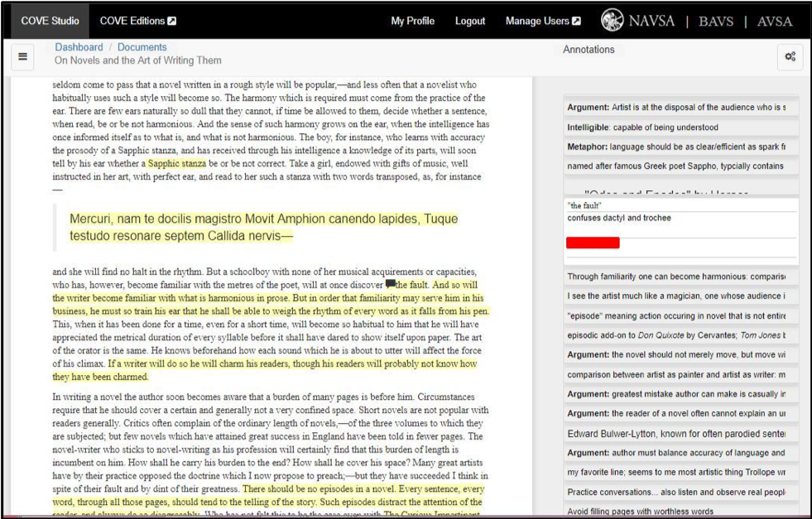812x519 pixels.
Task: Open annotation settings gears icon
Action: coord(790,57)
